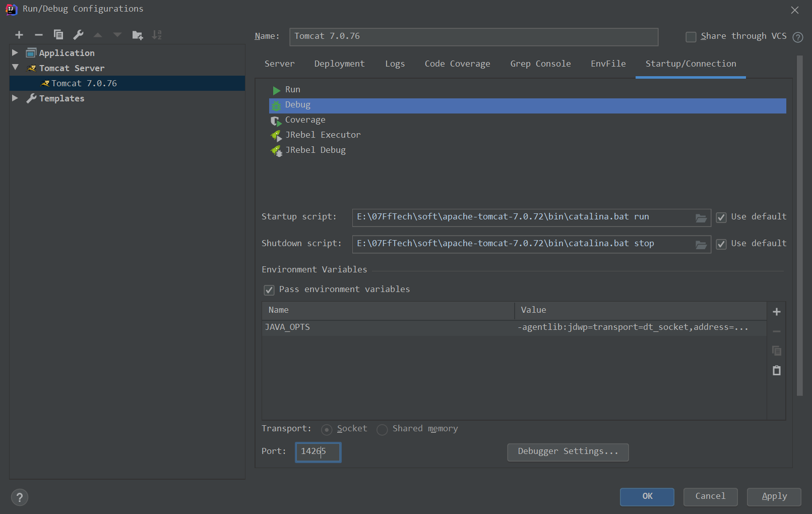This screenshot has width=812, height=514.
Task: Click the Name column header
Action: pos(388,311)
